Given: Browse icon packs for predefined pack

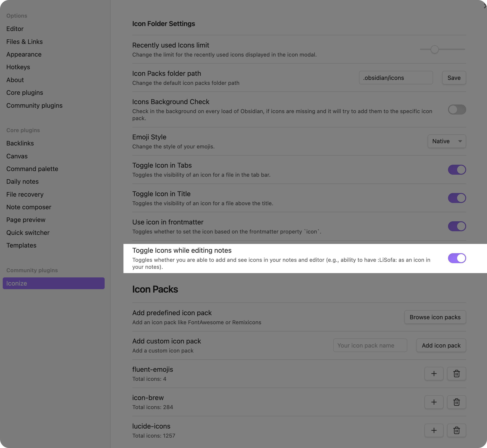Looking at the screenshot, I should pyautogui.click(x=434, y=317).
